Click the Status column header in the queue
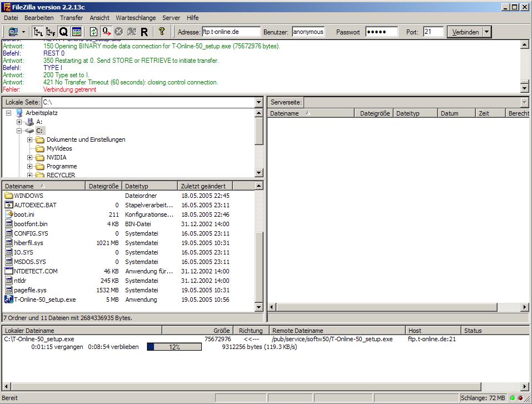Image resolution: width=532 pixels, height=404 pixels. (495, 331)
